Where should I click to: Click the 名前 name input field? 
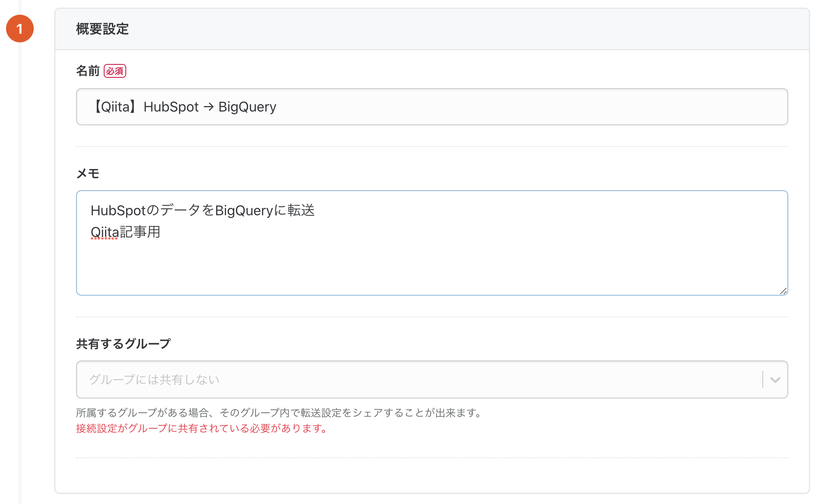(432, 107)
